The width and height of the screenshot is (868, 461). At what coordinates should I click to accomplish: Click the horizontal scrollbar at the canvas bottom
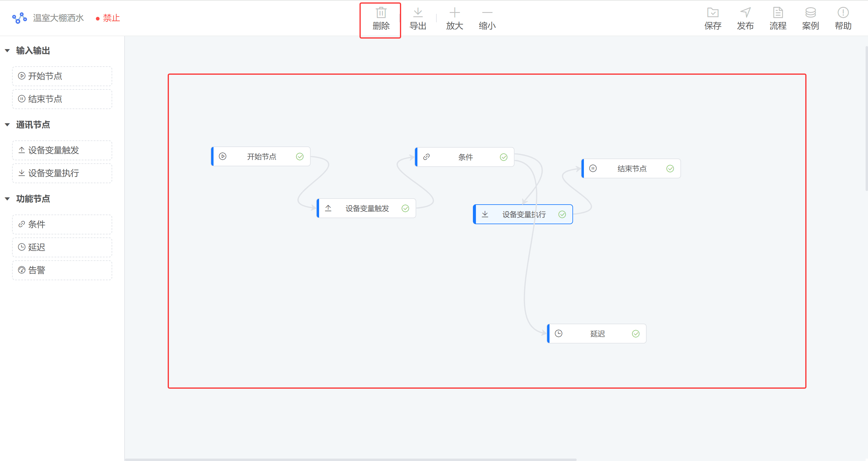(350, 459)
